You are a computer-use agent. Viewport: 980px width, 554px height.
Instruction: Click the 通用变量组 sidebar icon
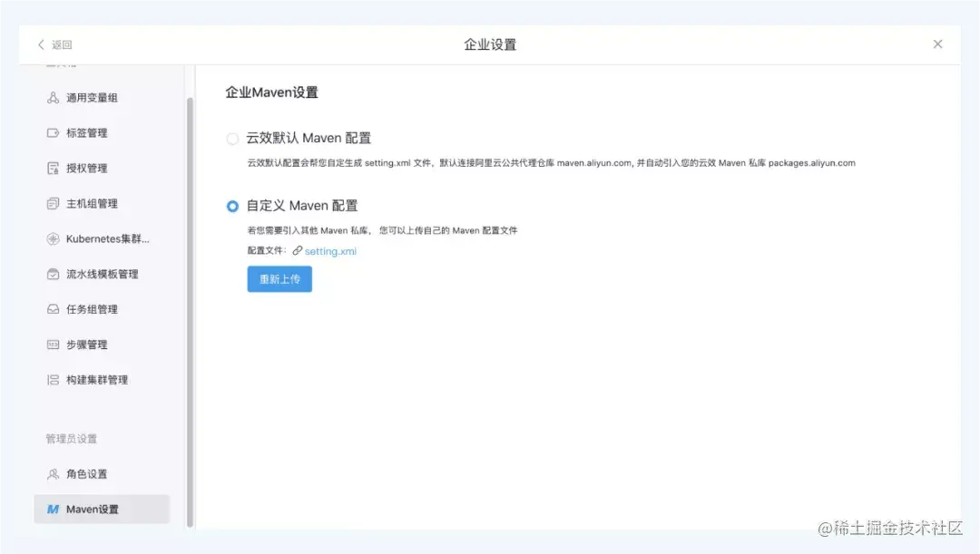(54, 97)
